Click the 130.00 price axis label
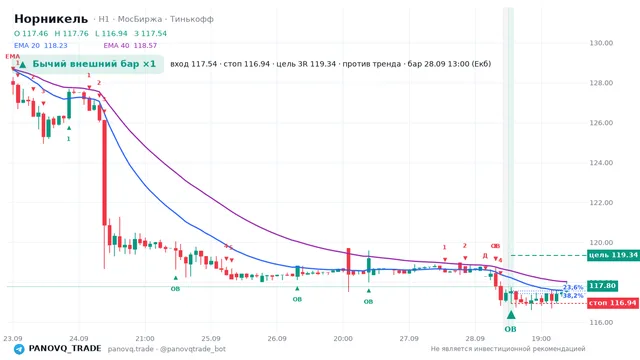 click(601, 43)
